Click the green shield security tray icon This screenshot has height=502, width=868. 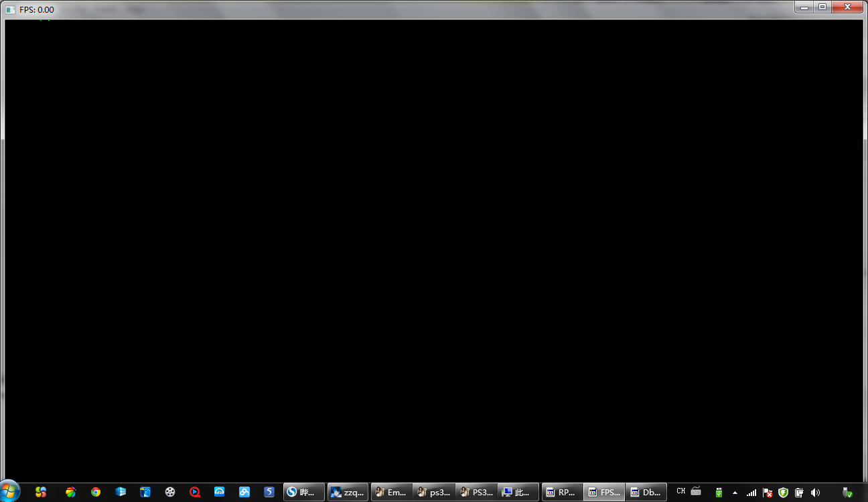coord(783,493)
